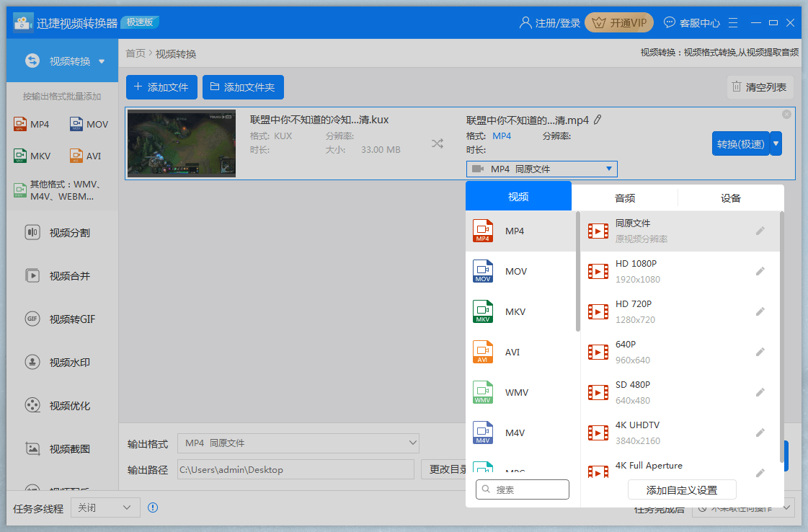Image resolution: width=808 pixels, height=532 pixels.
Task: Select the MP4 format in the left sidebar
Action: (x=32, y=124)
